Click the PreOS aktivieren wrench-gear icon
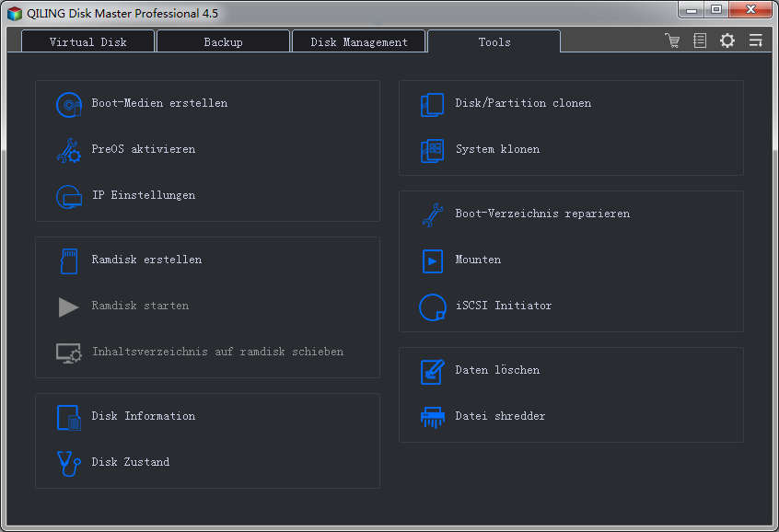This screenshot has height=532, width=779. (68, 151)
